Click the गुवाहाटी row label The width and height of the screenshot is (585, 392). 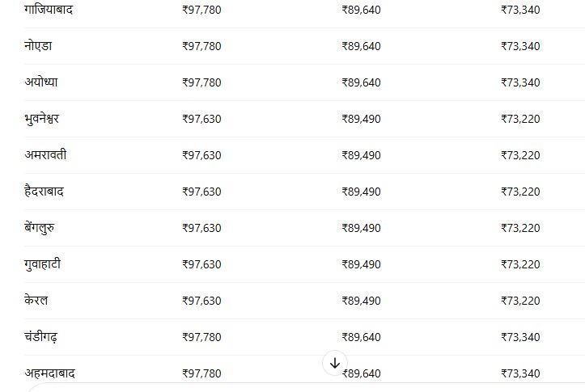[x=43, y=264]
